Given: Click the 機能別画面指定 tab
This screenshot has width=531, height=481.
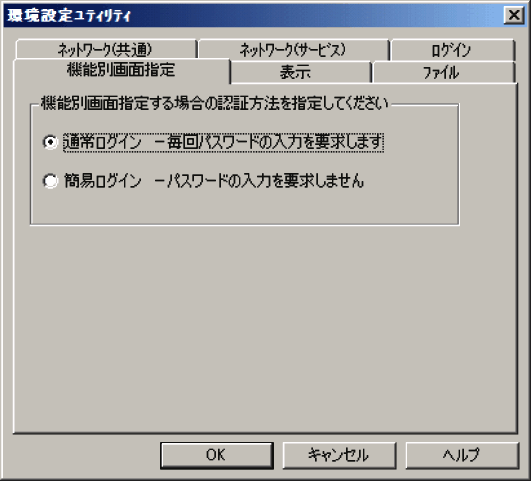Looking at the screenshot, I should click(121, 70).
